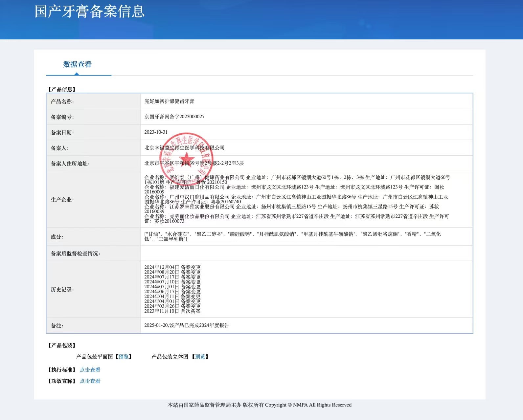Click the 【产品包装】 section heading
Image resolution: width=523 pixels, height=420 pixels.
click(62, 345)
